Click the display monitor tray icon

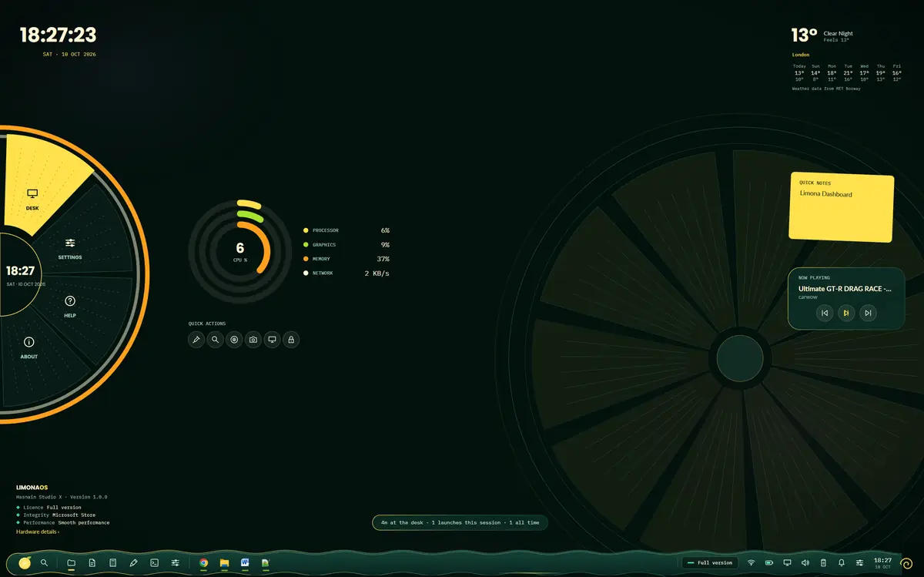(787, 563)
